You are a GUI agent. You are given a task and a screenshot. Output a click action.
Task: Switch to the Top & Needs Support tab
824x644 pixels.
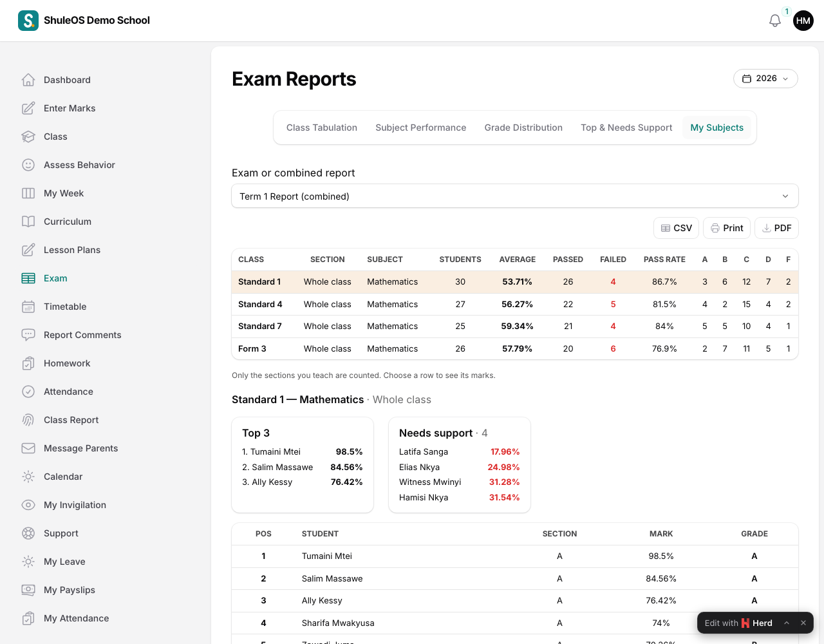(626, 128)
